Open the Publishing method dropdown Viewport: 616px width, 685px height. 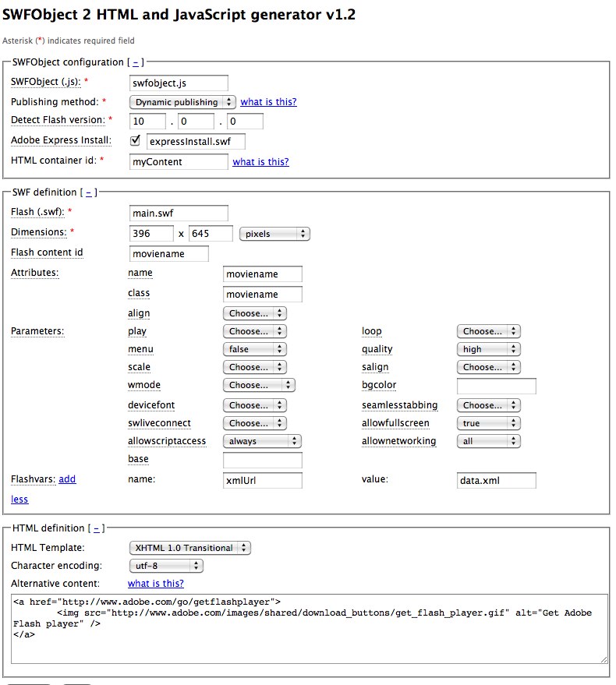click(182, 102)
